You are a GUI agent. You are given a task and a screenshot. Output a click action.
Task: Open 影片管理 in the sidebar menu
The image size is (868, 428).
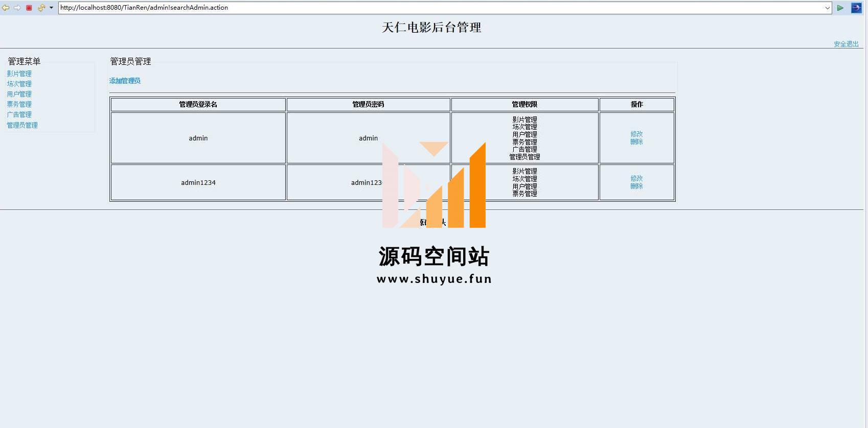19,74
